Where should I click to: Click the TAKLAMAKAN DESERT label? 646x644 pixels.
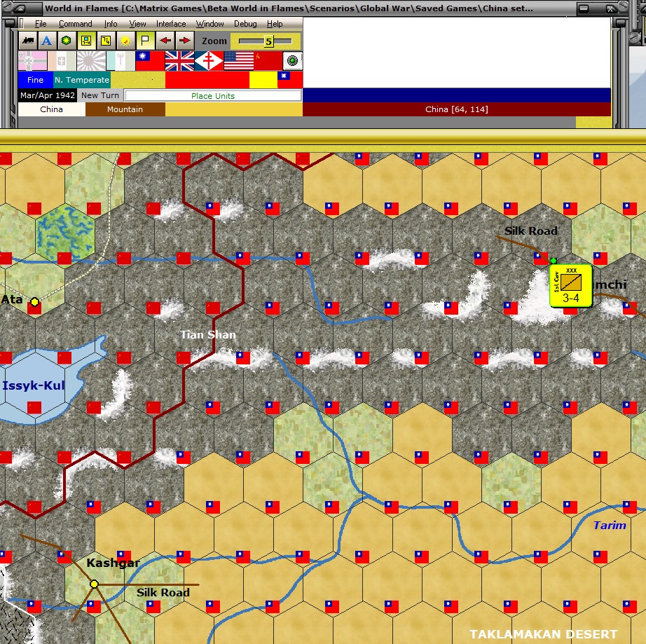(544, 634)
